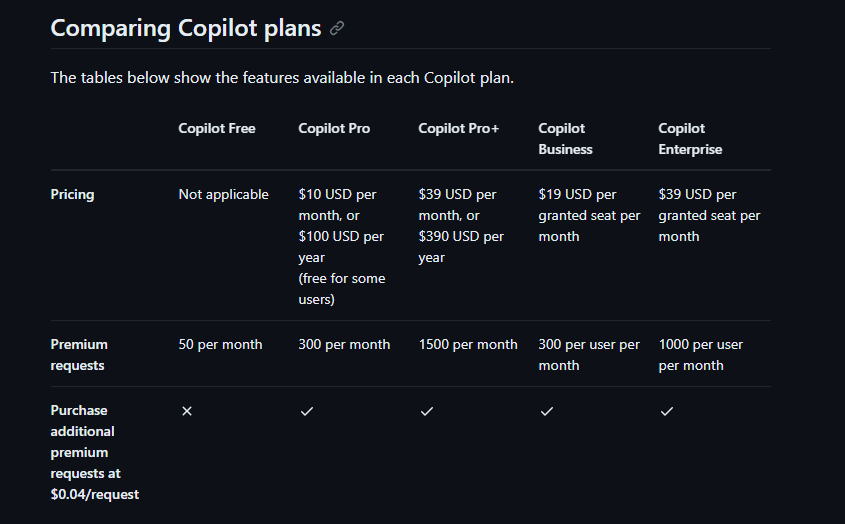This screenshot has width=845, height=524.
Task: Select the Copilot Pro+ column header
Action: pos(458,128)
